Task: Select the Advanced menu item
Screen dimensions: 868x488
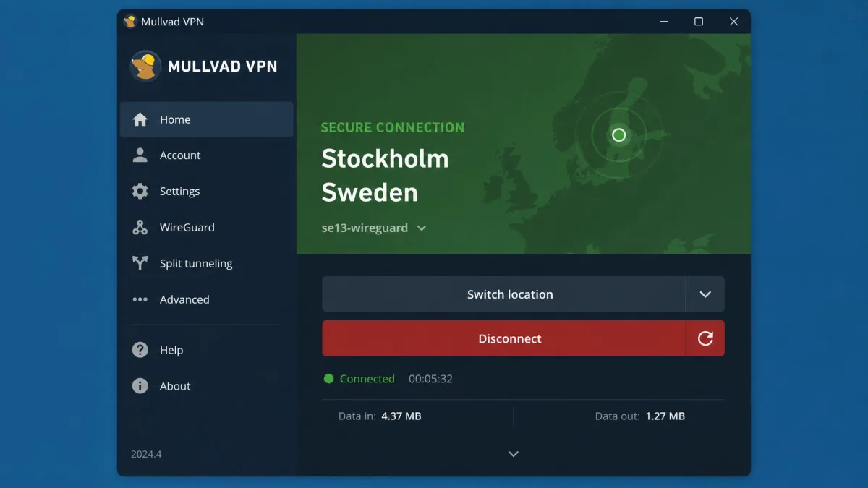Action: coord(207,299)
